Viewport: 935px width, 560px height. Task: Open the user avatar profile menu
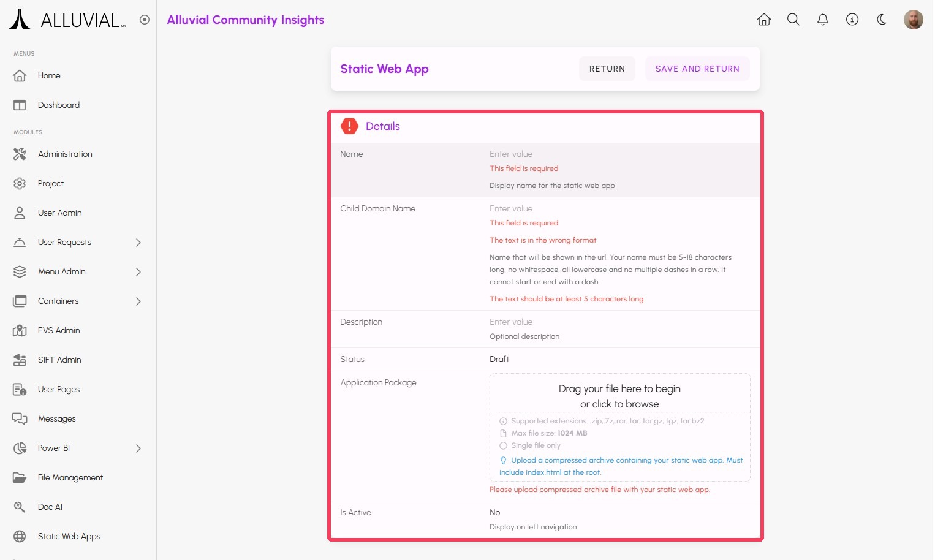[x=913, y=20]
